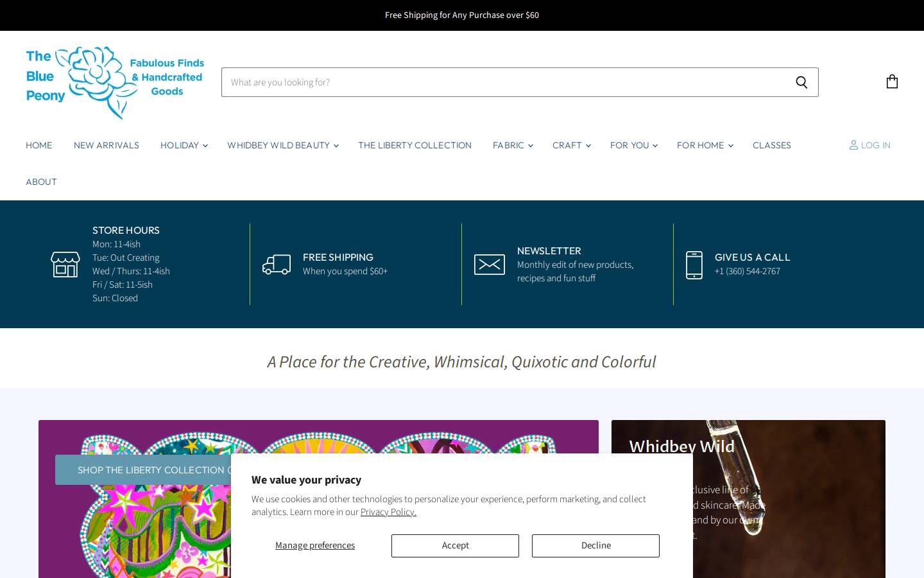Click the phone number +1 (360) 544-2767

(x=748, y=271)
